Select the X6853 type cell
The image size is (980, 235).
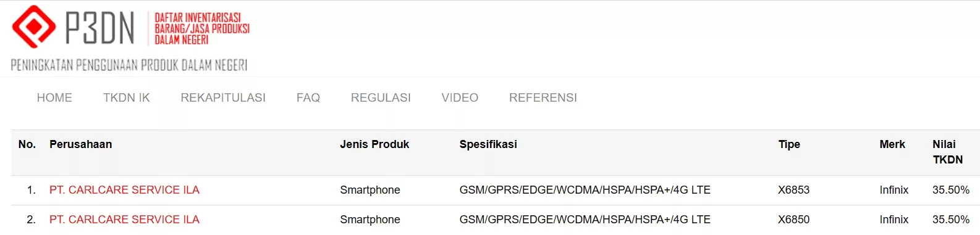(x=793, y=190)
